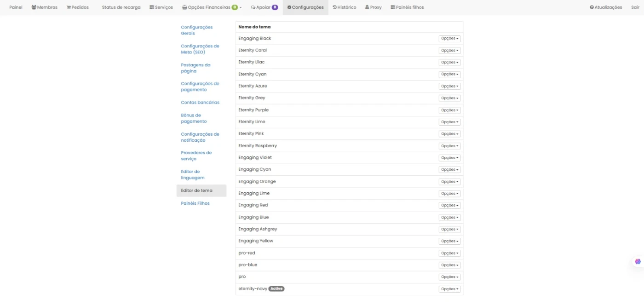Click the Membros users icon
The image size is (644, 305).
click(x=34, y=7)
